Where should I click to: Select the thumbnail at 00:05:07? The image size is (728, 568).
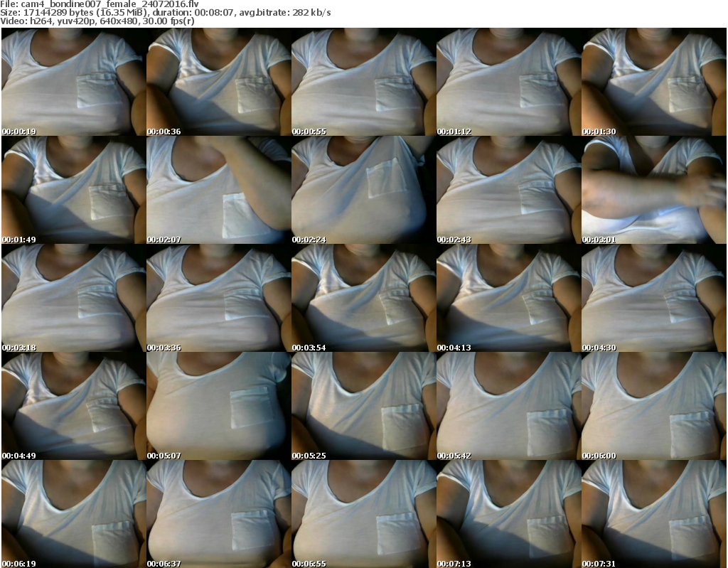tap(219, 406)
